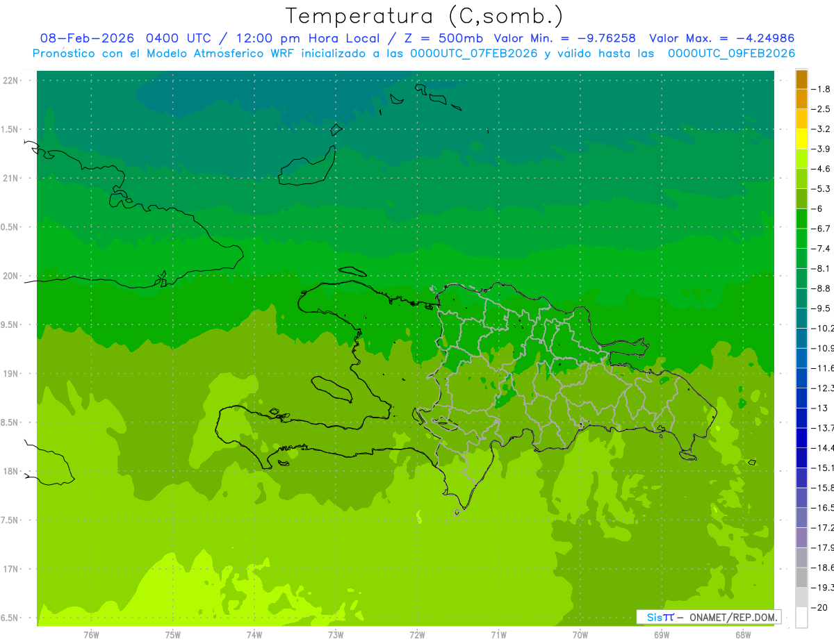Viewport: 834px width, 644px height.
Task: Select the legend swatch between -3.2 and -3.9
Action: (x=802, y=139)
